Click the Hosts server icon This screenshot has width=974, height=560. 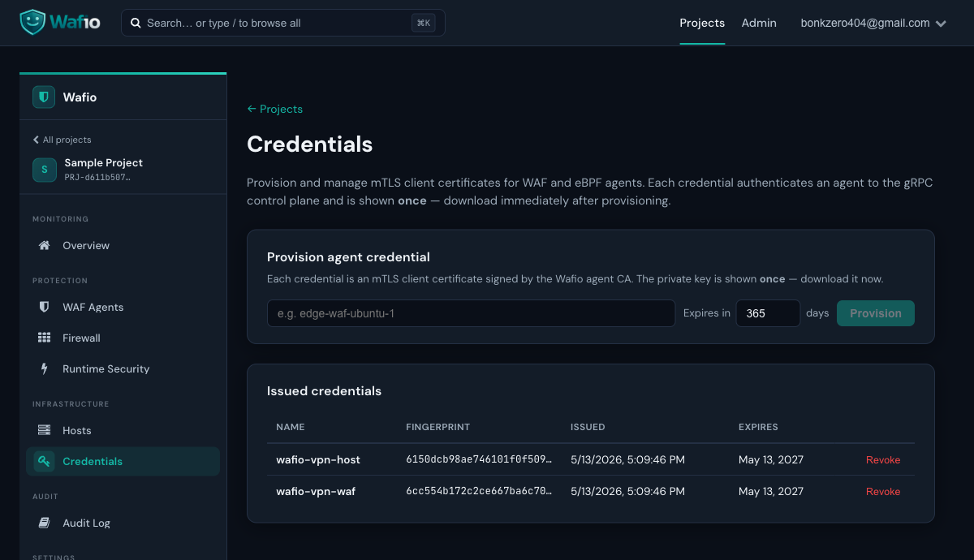tap(45, 430)
